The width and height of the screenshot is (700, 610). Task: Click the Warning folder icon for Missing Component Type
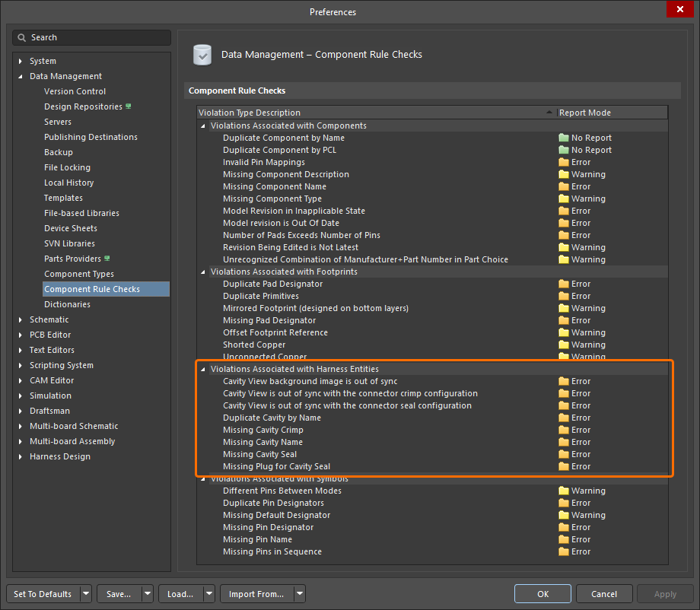[x=564, y=199]
